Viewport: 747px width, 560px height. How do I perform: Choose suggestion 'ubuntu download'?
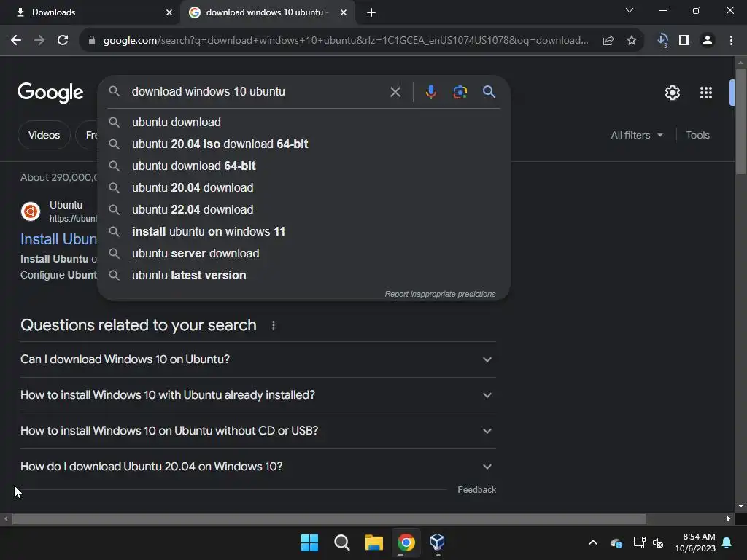coord(304,122)
